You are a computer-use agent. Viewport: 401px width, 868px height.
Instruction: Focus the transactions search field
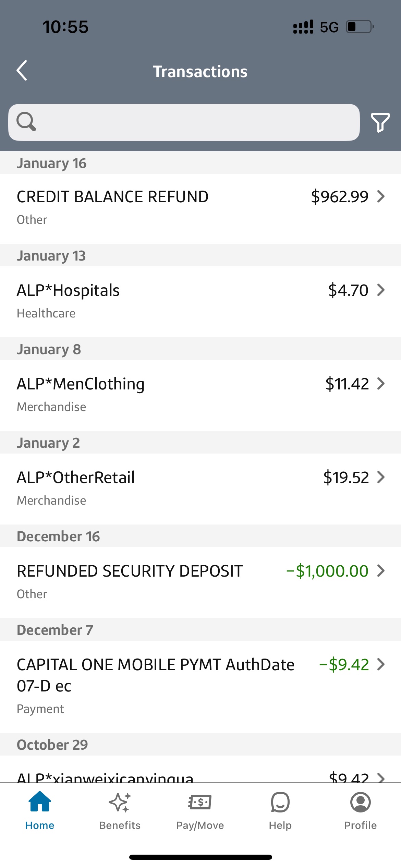click(x=184, y=122)
